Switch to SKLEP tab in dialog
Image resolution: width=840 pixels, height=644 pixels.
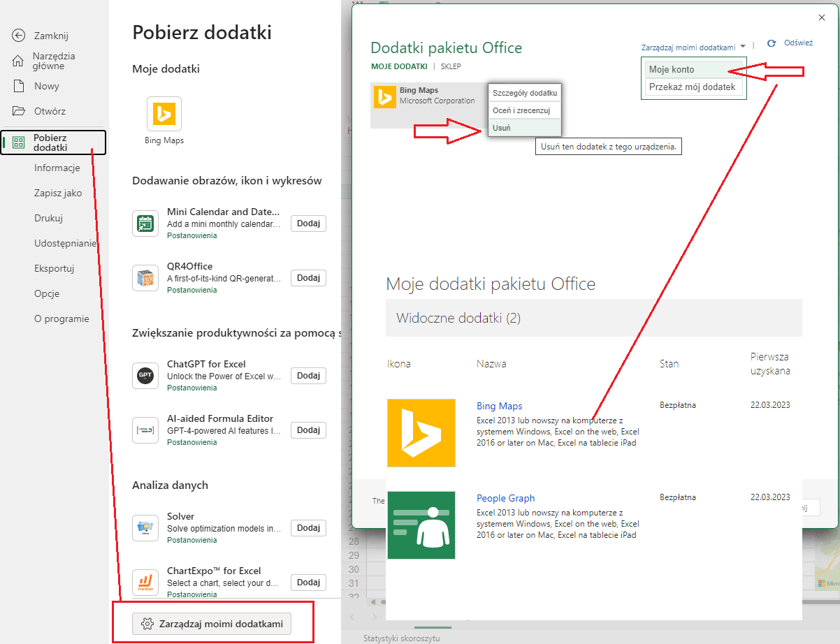point(450,66)
